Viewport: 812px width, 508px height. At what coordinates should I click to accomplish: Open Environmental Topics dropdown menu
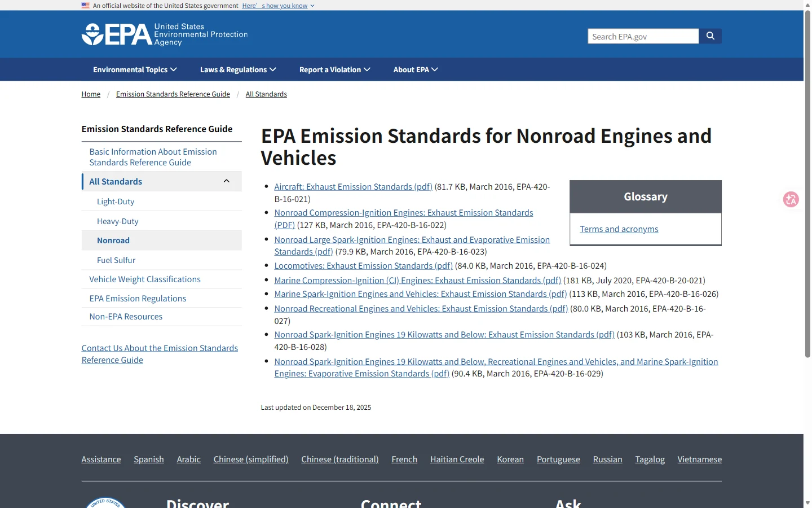(x=135, y=69)
